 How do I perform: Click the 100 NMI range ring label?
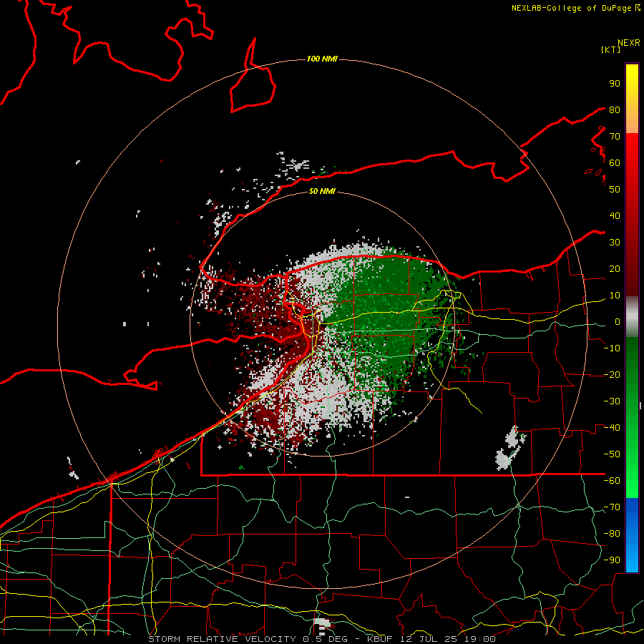[322, 59]
